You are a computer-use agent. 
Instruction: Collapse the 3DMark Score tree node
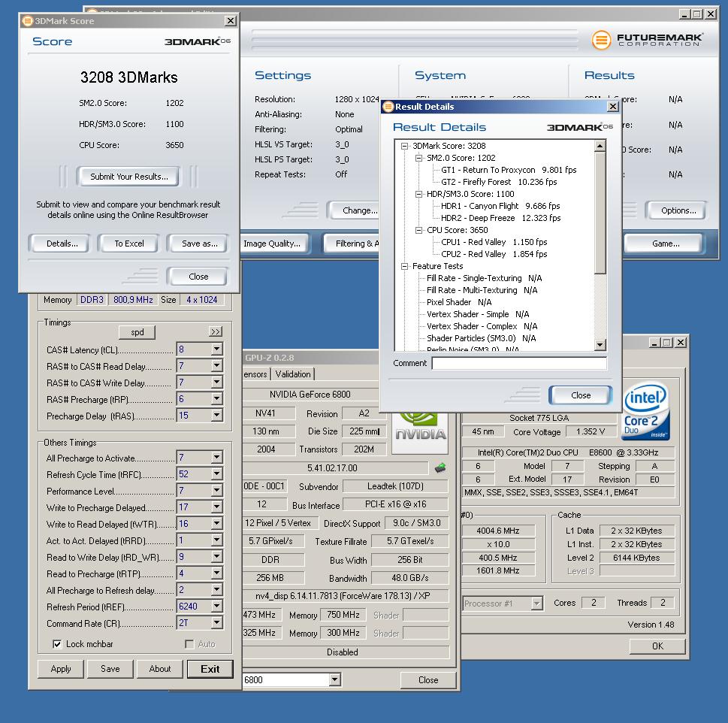[x=404, y=146]
